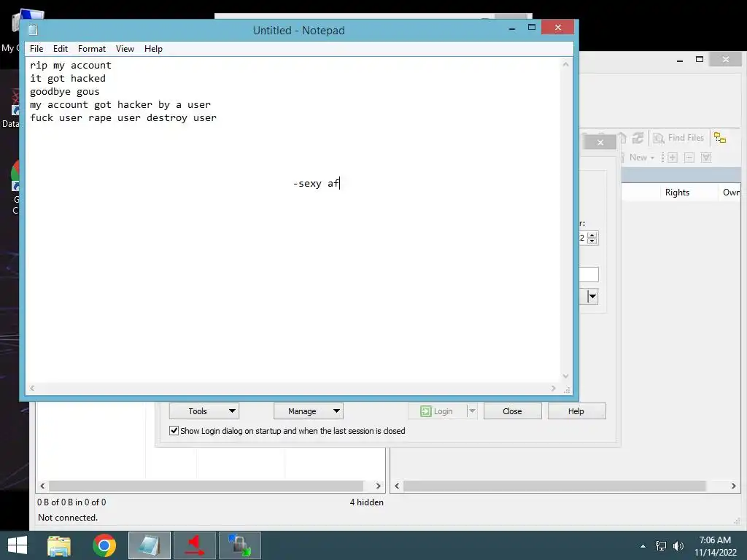Click the Login button in the WinSCP dialog
Screen dimensions: 747x560
coord(437,411)
